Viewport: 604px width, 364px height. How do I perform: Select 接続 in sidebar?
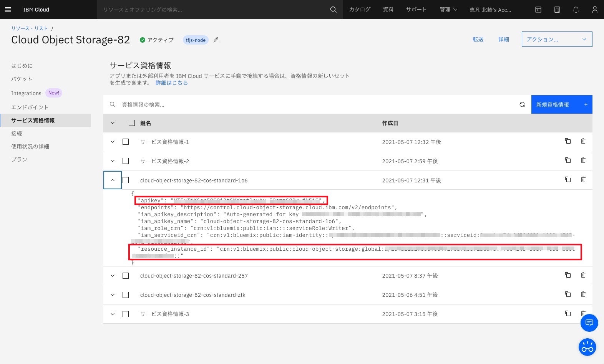(x=17, y=133)
